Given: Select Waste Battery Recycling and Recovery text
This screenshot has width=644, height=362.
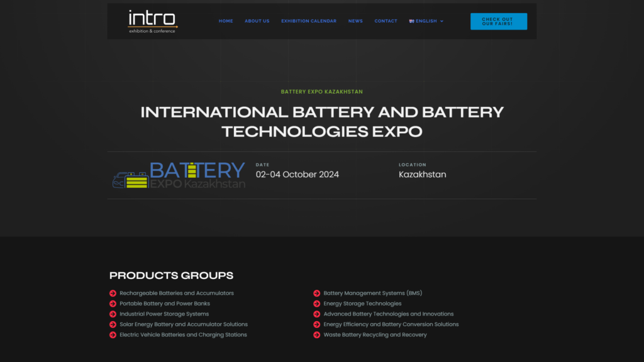Looking at the screenshot, I should point(375,335).
